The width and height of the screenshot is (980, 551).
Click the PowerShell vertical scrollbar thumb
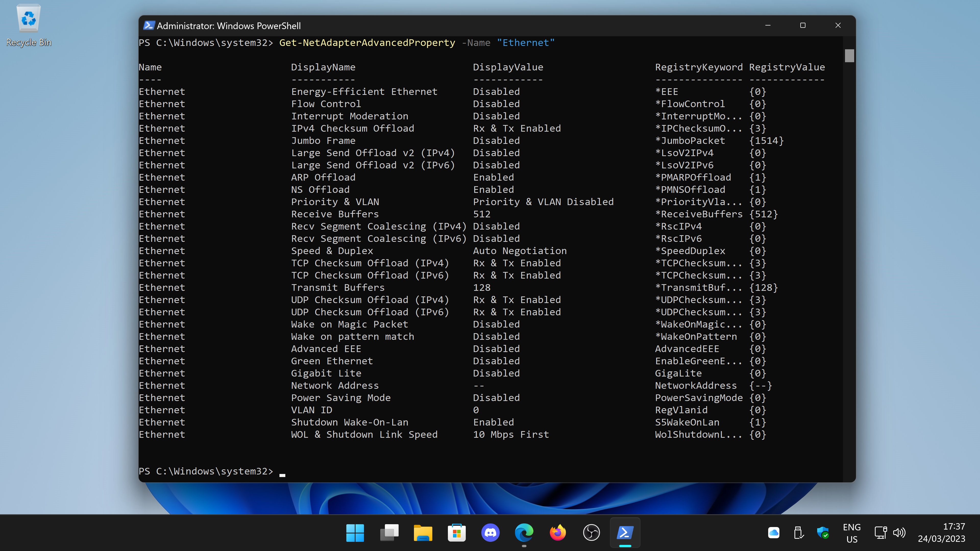849,56
